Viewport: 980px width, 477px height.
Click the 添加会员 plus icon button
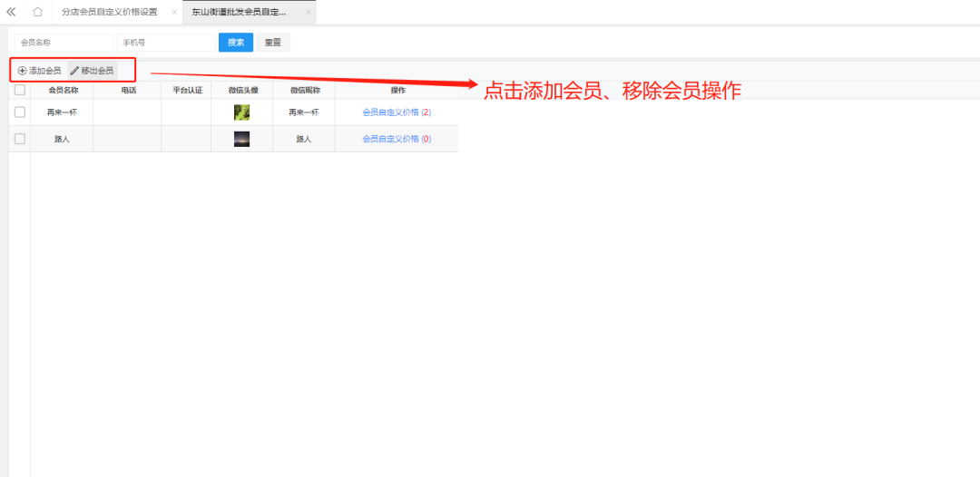[x=40, y=70]
